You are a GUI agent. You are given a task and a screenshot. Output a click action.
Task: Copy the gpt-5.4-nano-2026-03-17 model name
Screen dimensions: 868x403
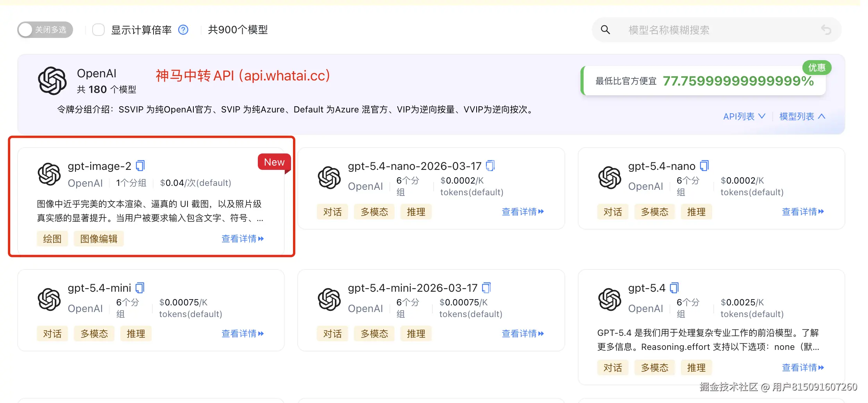(490, 166)
